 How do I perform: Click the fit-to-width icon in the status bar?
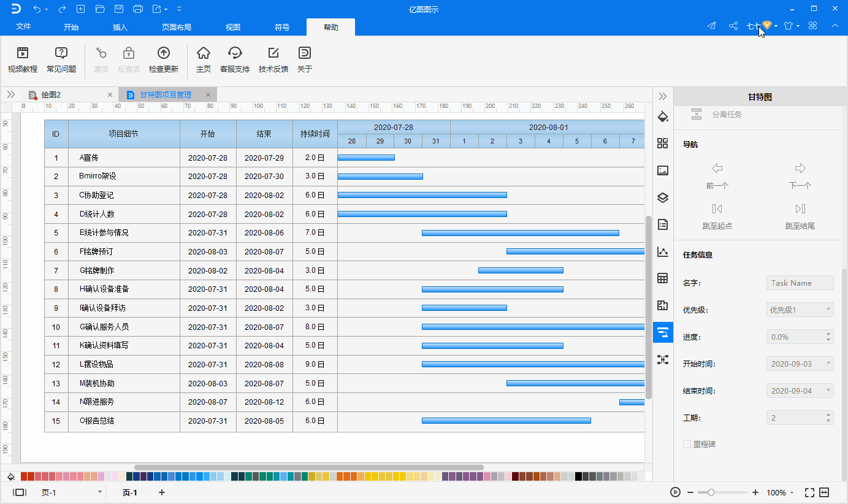824,492
